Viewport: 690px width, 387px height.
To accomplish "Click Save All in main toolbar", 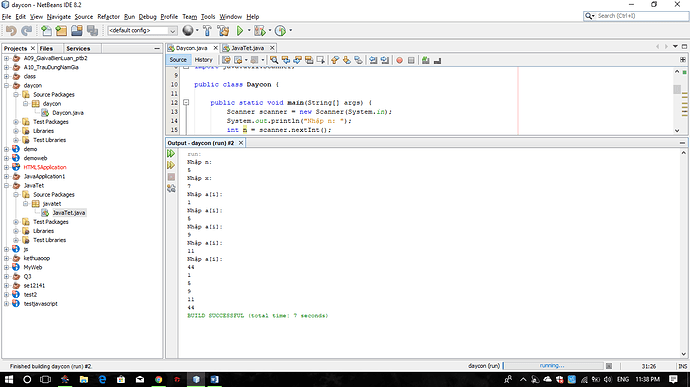I will point(92,30).
